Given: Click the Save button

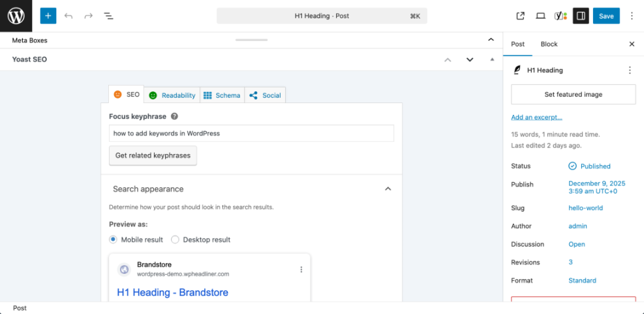Looking at the screenshot, I should point(606,16).
